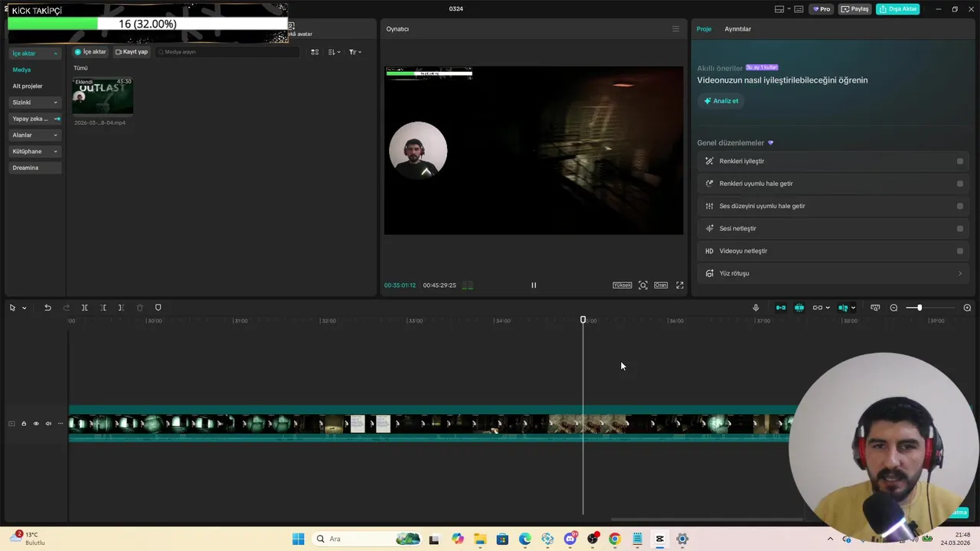
Task: Toggle media grid view icon
Action: coord(315,52)
